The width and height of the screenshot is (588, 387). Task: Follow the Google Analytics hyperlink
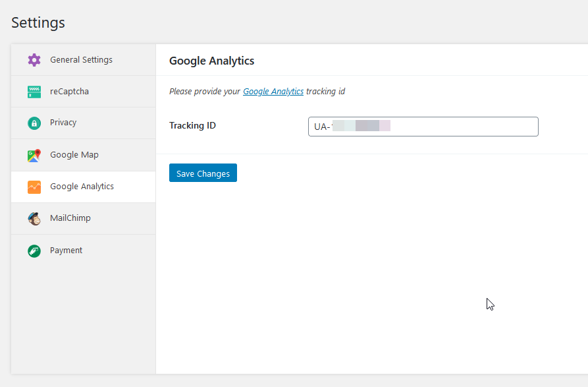click(x=273, y=92)
